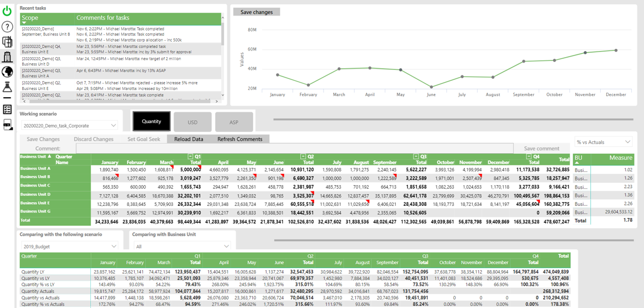
Task: Click the Save comment button
Action: click(x=541, y=148)
